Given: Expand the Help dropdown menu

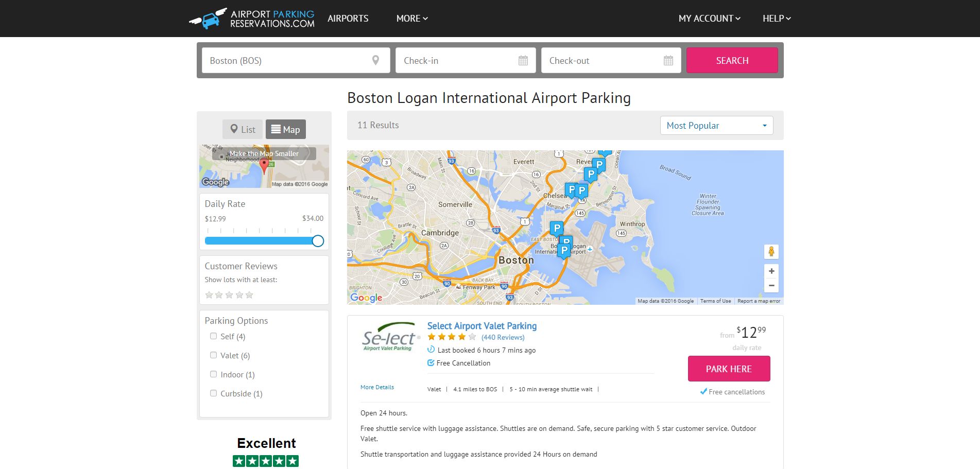Looking at the screenshot, I should point(776,19).
